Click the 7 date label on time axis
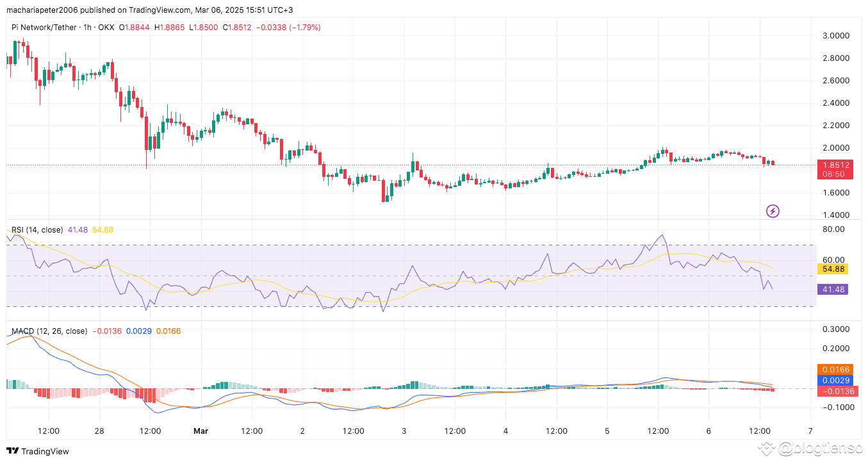This screenshot has height=462, width=868. click(x=811, y=431)
